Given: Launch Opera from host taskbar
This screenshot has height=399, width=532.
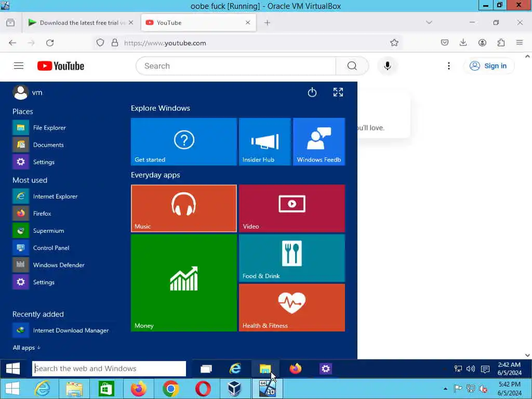Looking at the screenshot, I should (203, 389).
